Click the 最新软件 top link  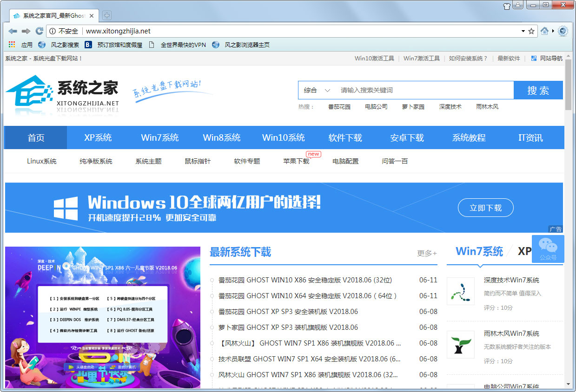509,59
